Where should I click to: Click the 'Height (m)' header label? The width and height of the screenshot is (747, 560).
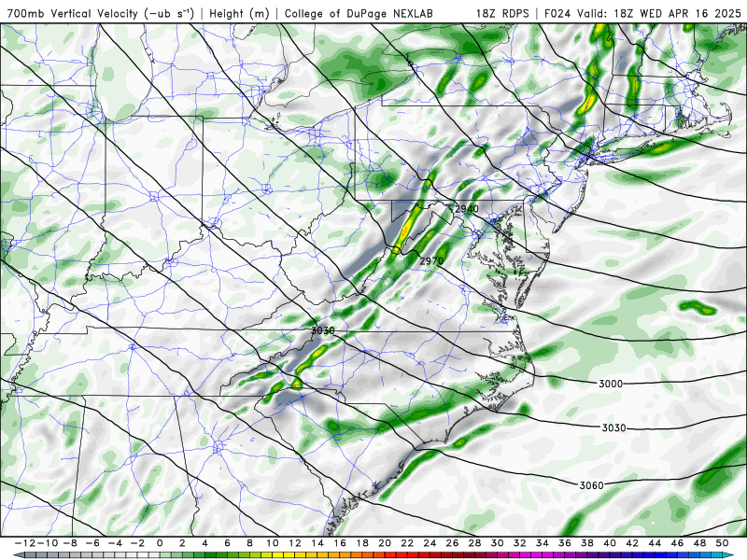(x=239, y=13)
